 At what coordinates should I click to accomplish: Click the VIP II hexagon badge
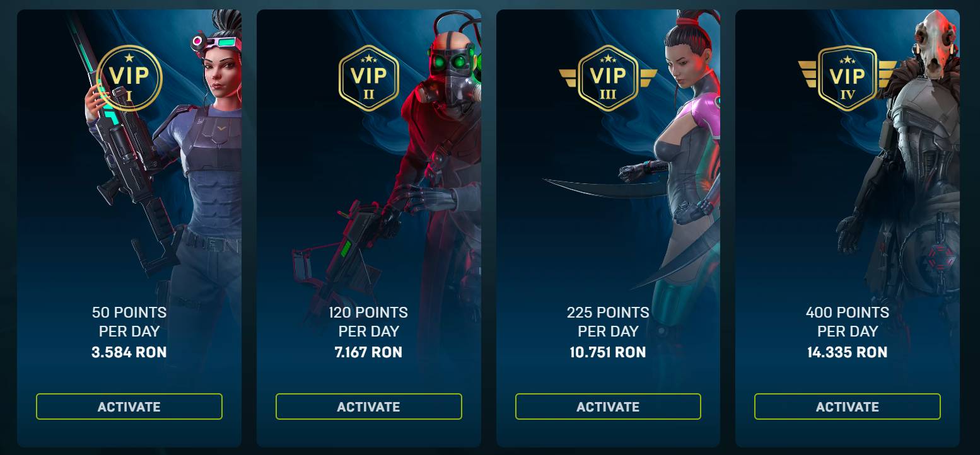(x=369, y=78)
